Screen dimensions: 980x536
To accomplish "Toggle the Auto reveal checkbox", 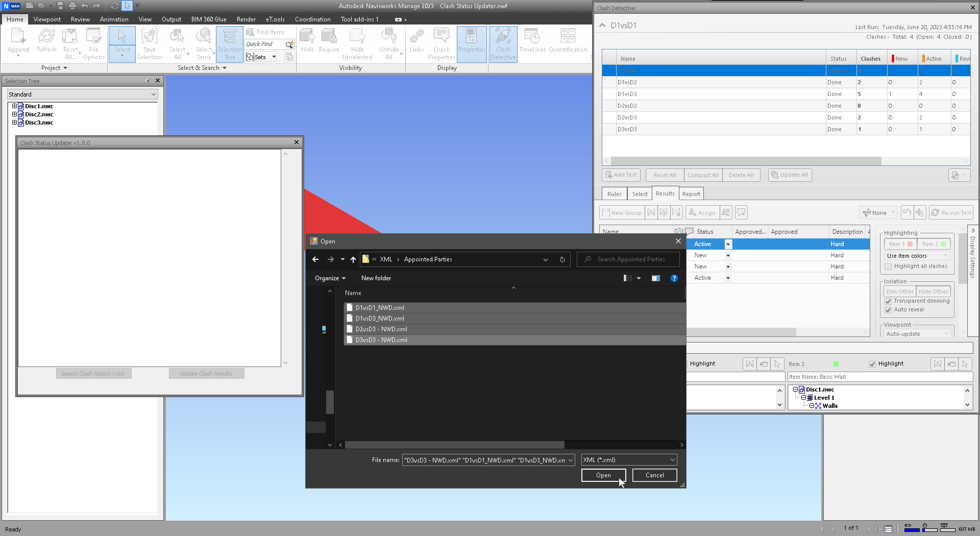I will pyautogui.click(x=888, y=310).
